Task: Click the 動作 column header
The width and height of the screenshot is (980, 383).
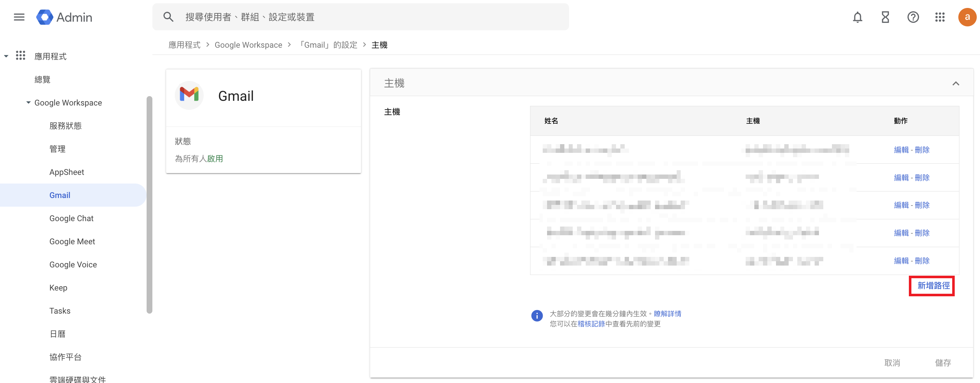Action: [901, 121]
